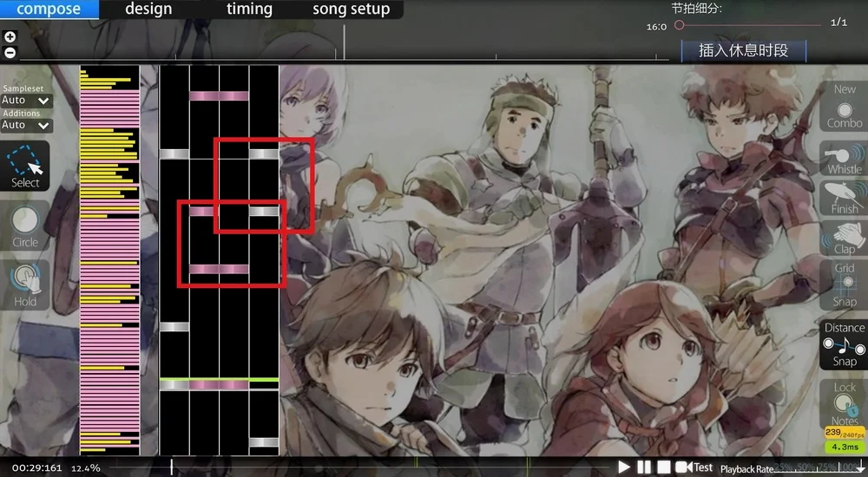Screen dimensions: 868x477
Task: Toggle the Whistle hitsound
Action: 845,159
